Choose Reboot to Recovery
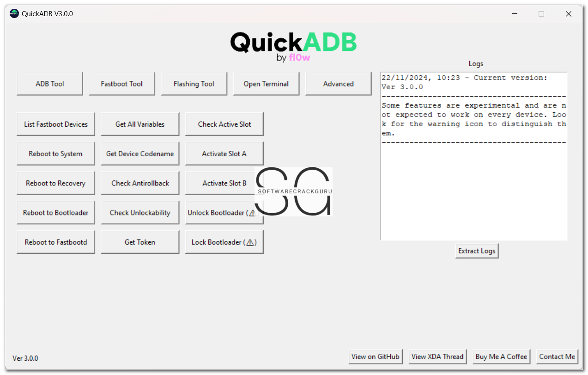Viewport: 588px width, 375px height. 56,183
